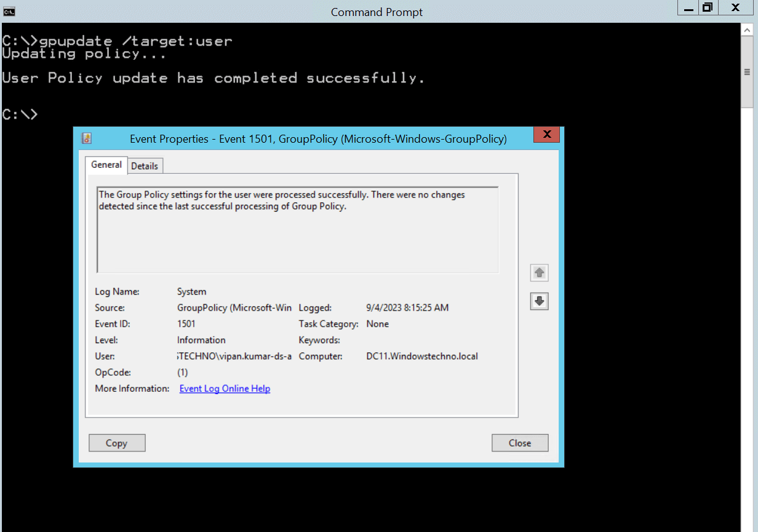
Task: Select the Source value GroupPolicy (Microsoft-Win
Action: (x=234, y=308)
